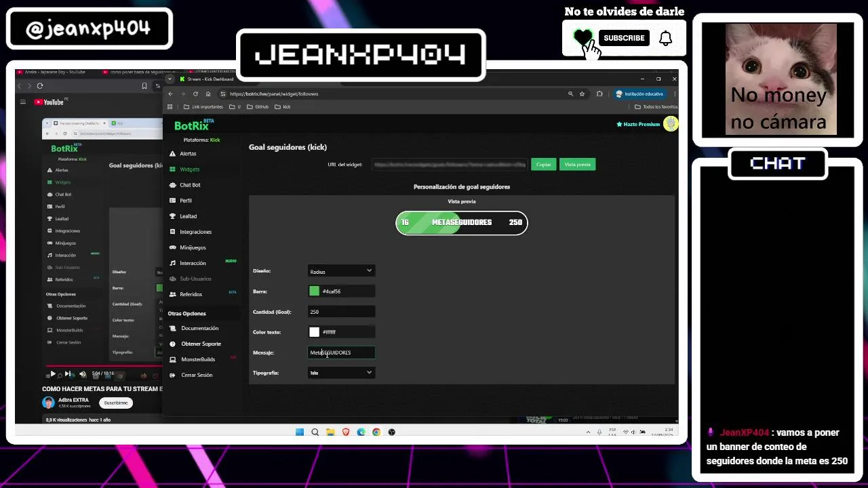This screenshot has width=868, height=488.
Task: Skip to next YouTube video
Action: (67, 374)
